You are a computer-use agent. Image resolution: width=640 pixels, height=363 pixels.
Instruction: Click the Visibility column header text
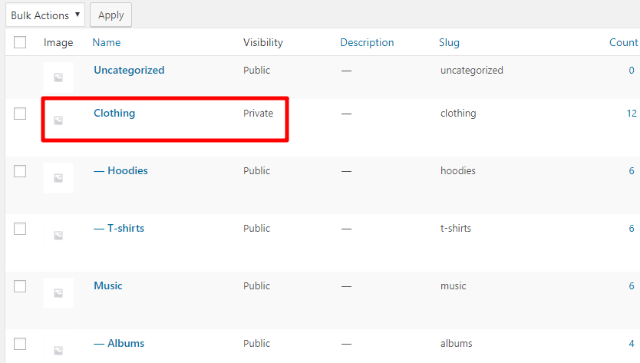pyautogui.click(x=263, y=42)
